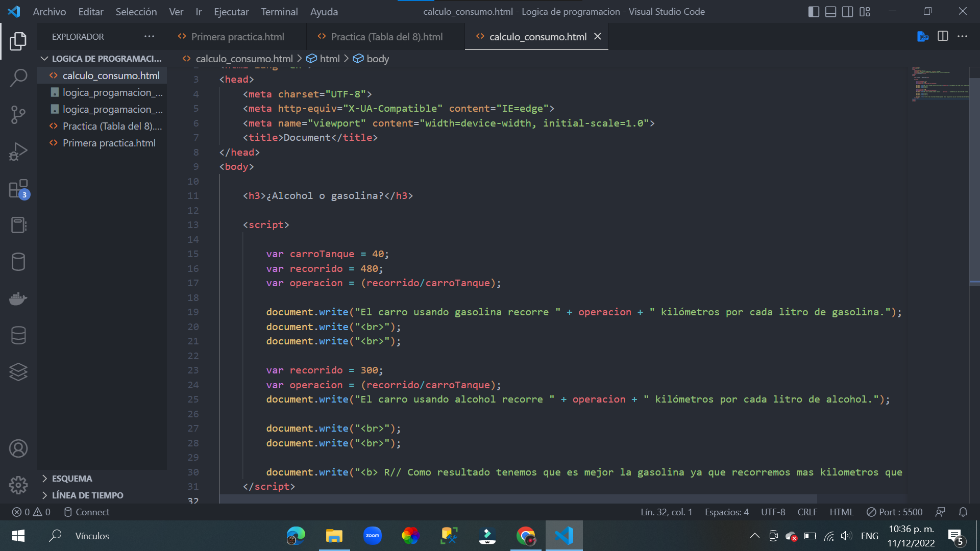The height and width of the screenshot is (551, 980).
Task: Open the layers stack icon view
Action: tap(18, 372)
